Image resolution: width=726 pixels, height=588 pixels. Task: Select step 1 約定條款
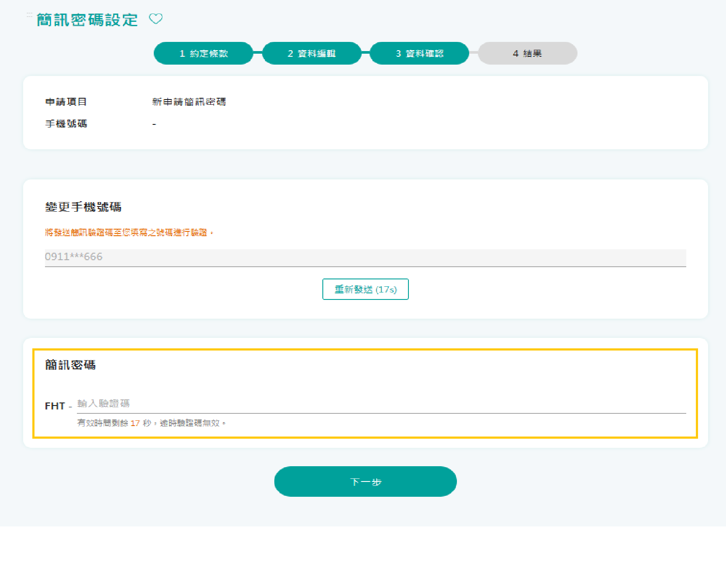204,53
